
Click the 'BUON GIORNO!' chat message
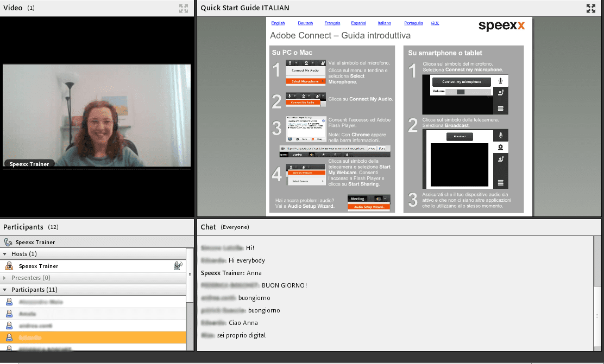[x=284, y=285]
